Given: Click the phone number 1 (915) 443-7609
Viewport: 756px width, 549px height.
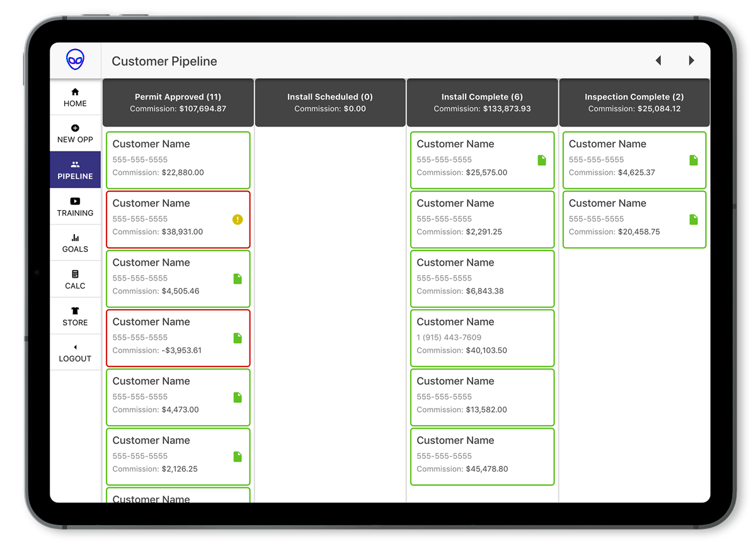Looking at the screenshot, I should (x=450, y=337).
